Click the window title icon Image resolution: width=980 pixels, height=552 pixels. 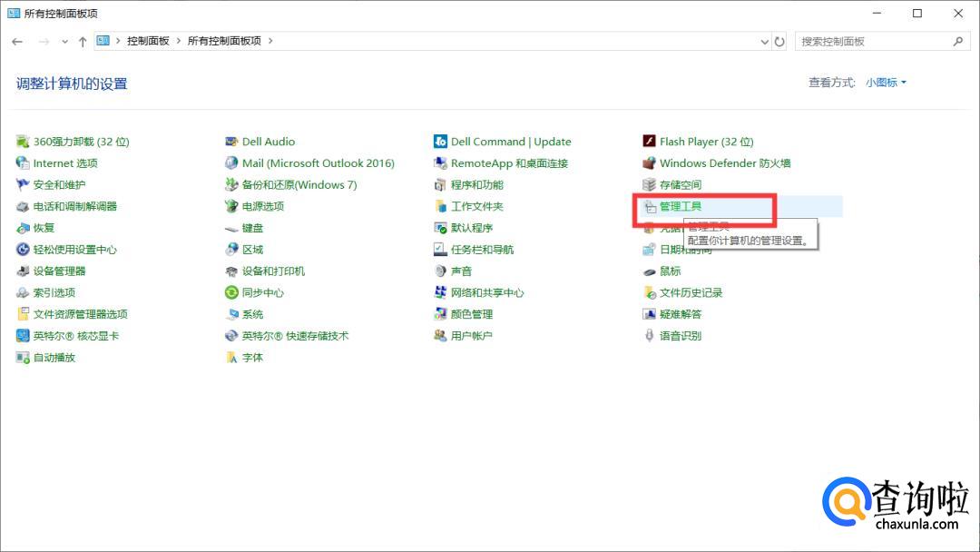pos(13,13)
